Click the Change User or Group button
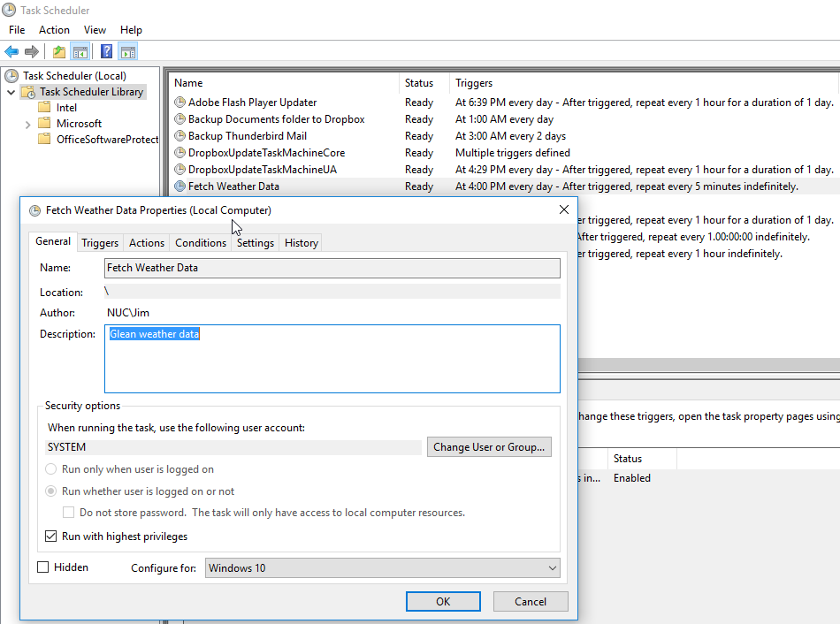 tap(489, 447)
